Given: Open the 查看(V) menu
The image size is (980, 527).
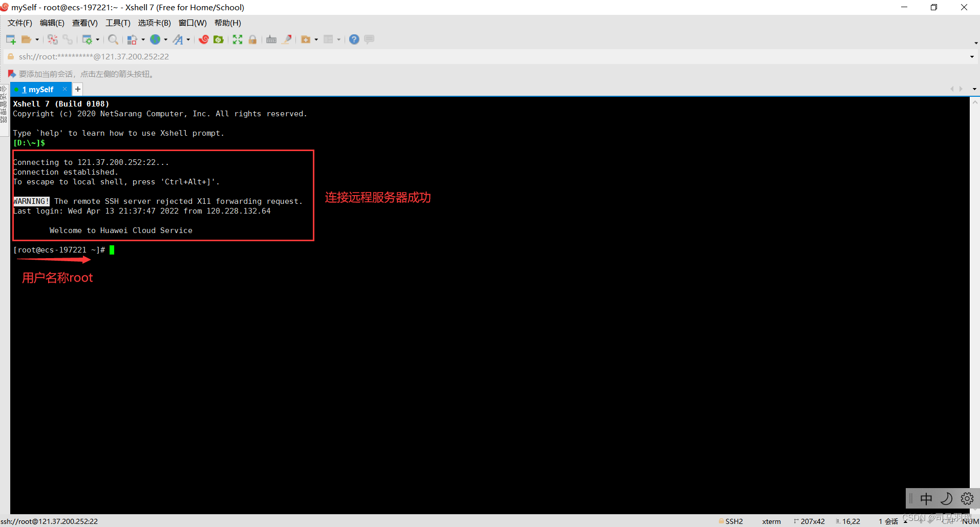Looking at the screenshot, I should click(x=85, y=23).
